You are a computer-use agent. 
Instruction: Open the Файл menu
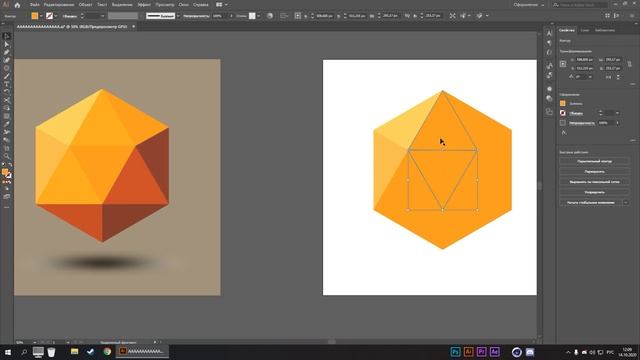click(35, 5)
